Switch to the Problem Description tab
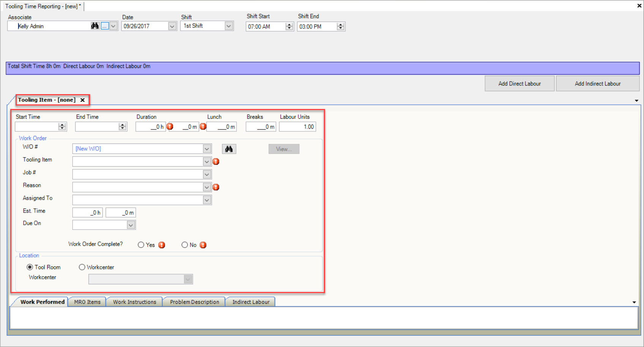This screenshot has height=347, width=644. 194,302
